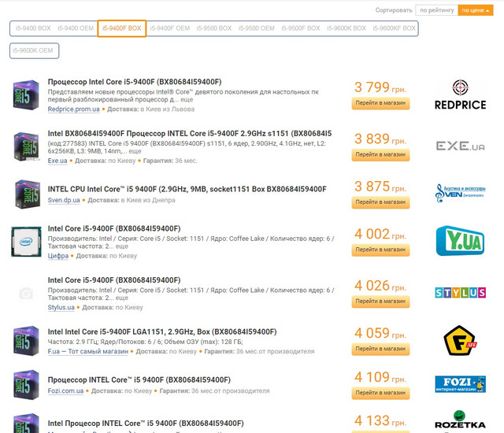Open product image of Redprice i5-9400F listing
504x433 pixels.
coord(26,95)
